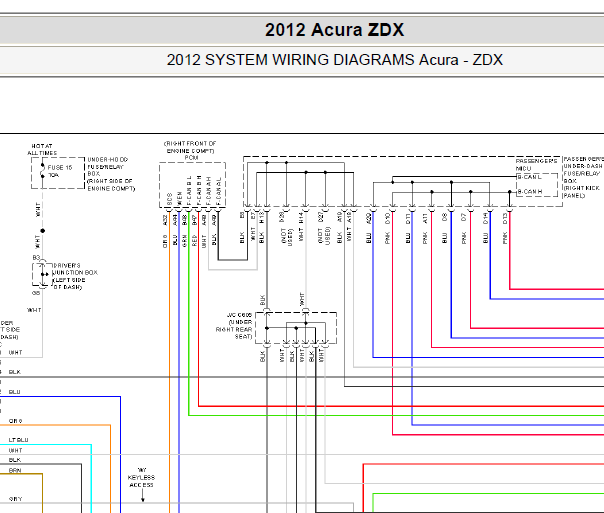Viewport: 604px width, 513px height.
Task: Select the "F-CAN B L" pin label
Action: [189, 191]
